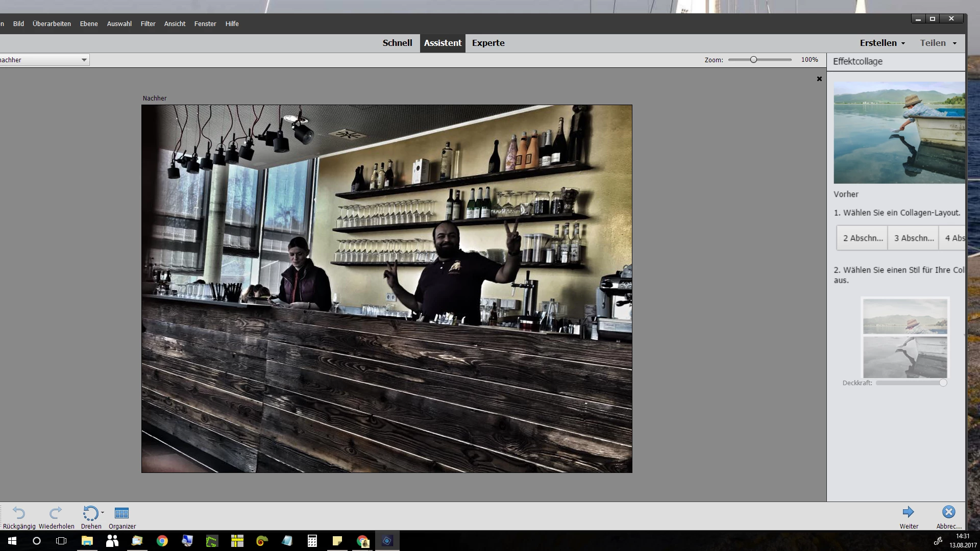Click the Drehen rotate icon
Viewport: 980px width, 551px height.
[x=90, y=512]
